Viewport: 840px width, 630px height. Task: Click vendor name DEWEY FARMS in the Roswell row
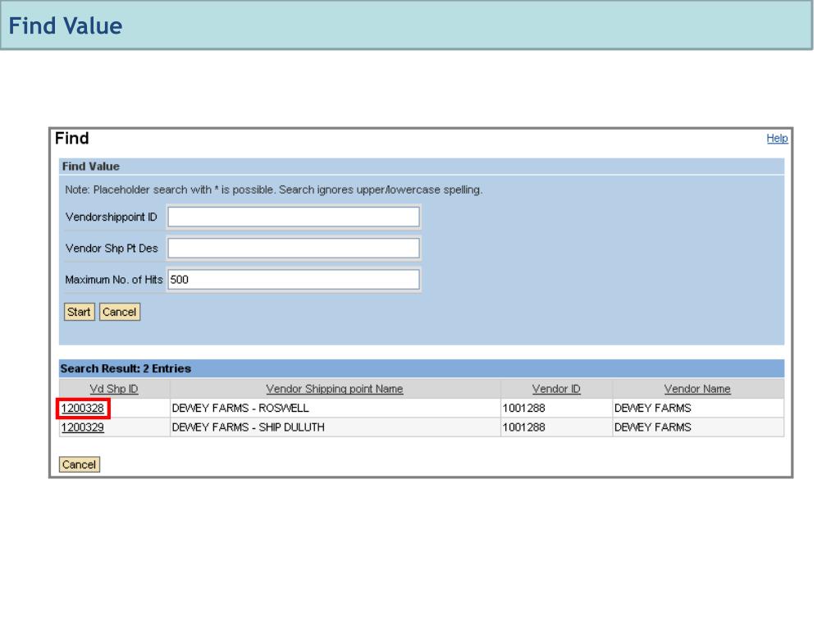[652, 409]
